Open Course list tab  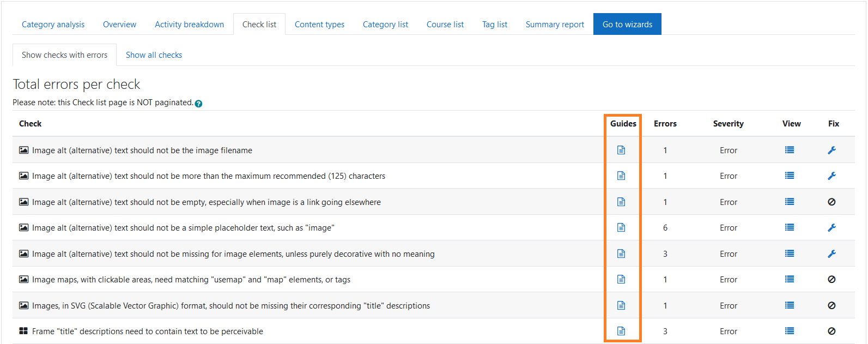[x=445, y=25]
